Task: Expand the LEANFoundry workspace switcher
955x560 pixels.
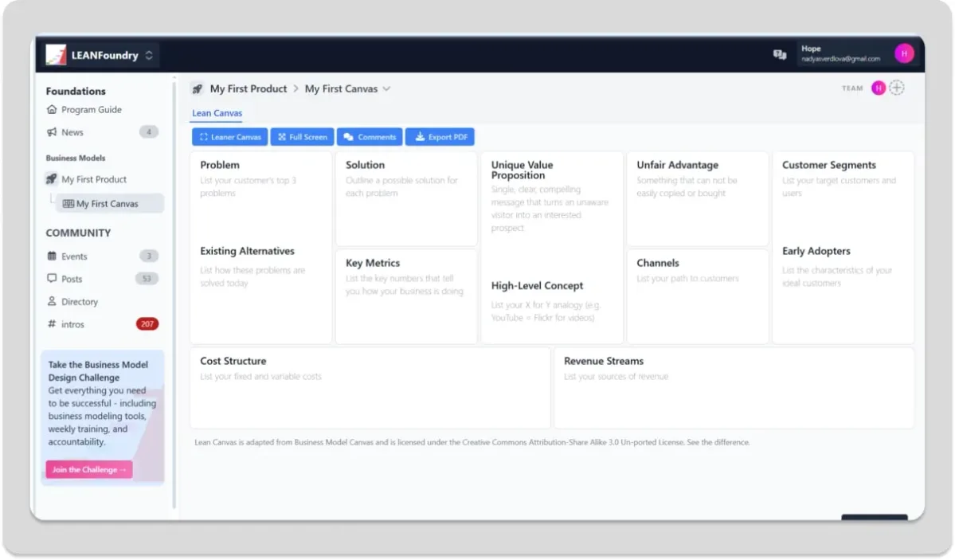Action: click(148, 56)
